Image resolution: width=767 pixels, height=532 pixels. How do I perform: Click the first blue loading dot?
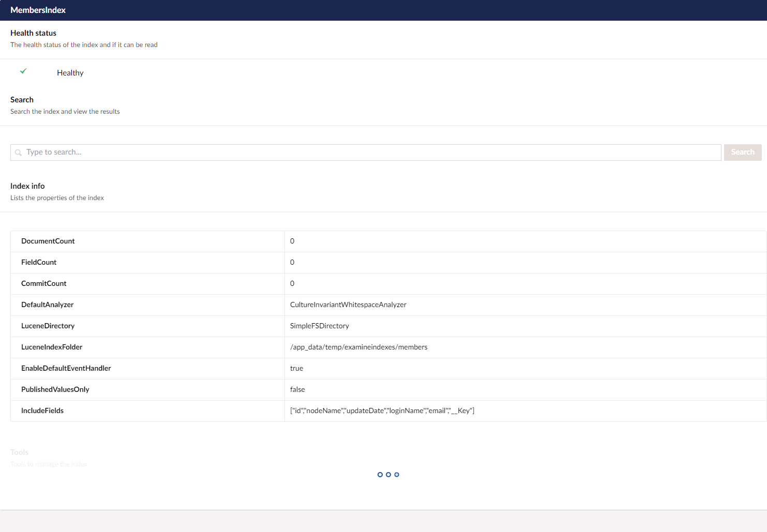(380, 475)
